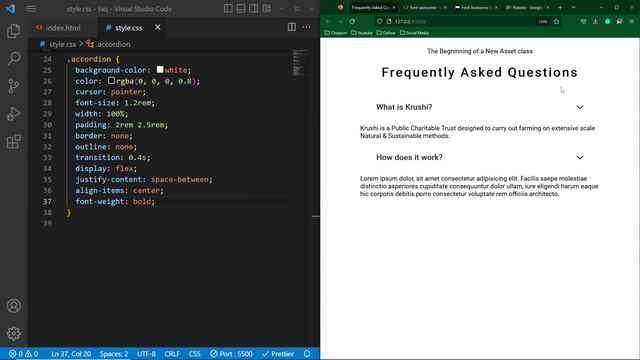Expand 'What is Krushi?' accordion chevron
Image resolution: width=640 pixels, height=360 pixels.
(580, 107)
